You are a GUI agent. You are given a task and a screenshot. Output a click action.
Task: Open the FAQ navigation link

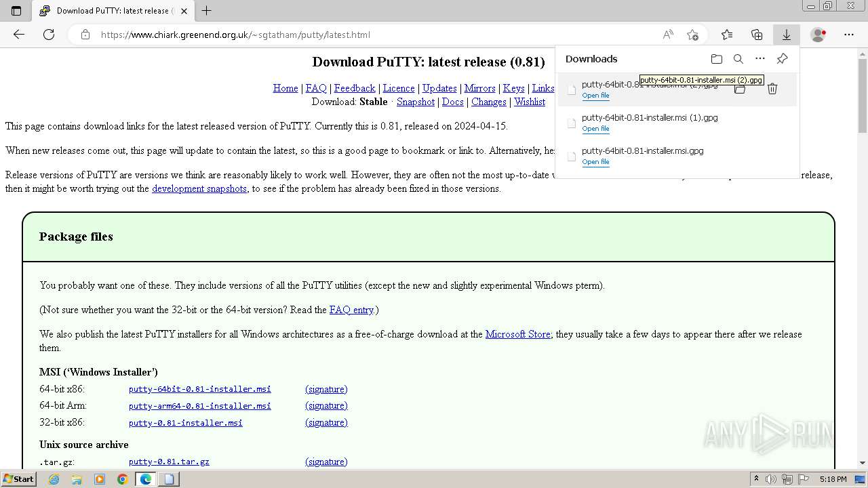click(316, 88)
